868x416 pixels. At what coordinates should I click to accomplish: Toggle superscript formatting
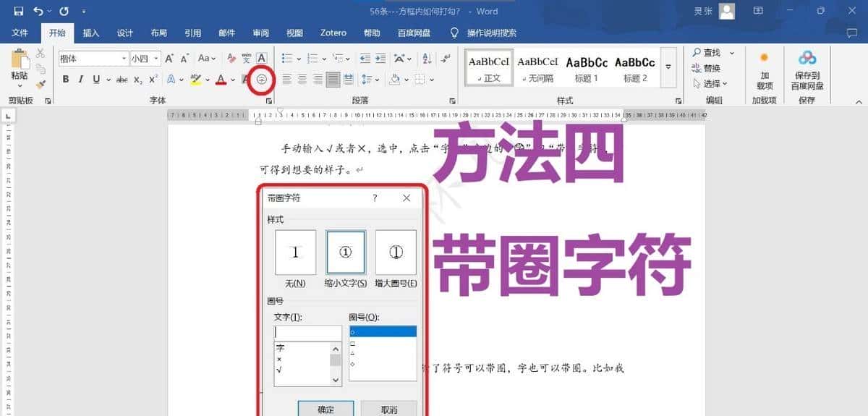153,80
